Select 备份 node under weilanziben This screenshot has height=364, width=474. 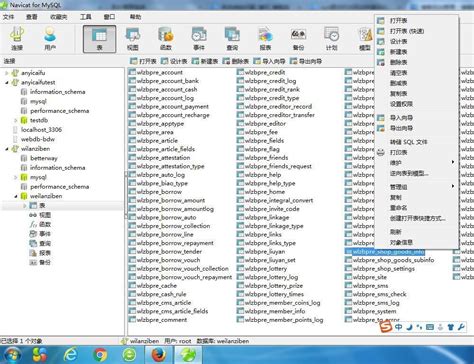tap(45, 262)
